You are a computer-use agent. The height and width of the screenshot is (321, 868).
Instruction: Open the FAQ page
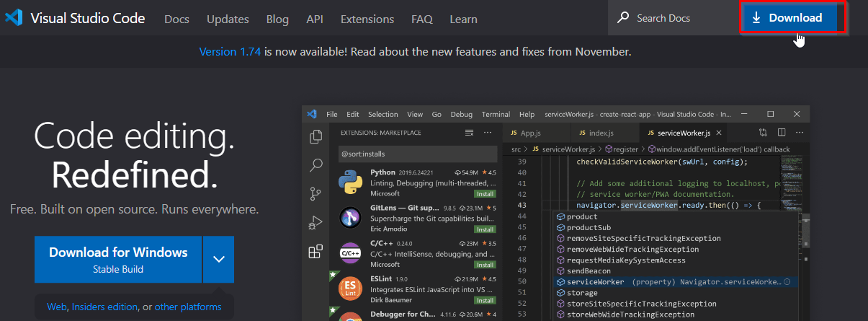tap(421, 19)
